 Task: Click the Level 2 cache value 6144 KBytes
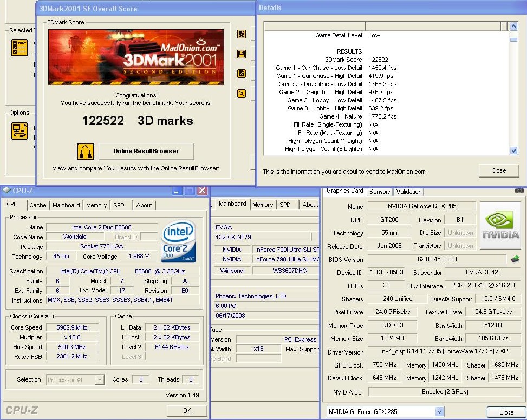(x=172, y=347)
